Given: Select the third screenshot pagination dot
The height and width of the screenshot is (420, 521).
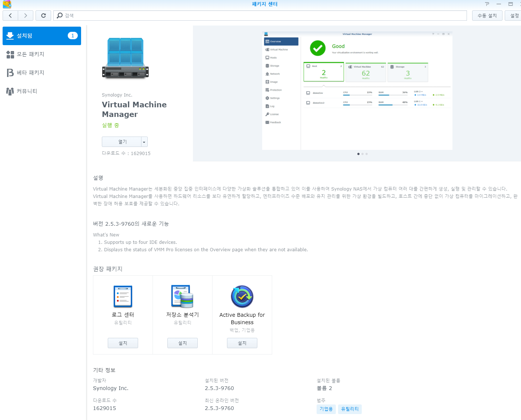Looking at the screenshot, I should [367, 154].
